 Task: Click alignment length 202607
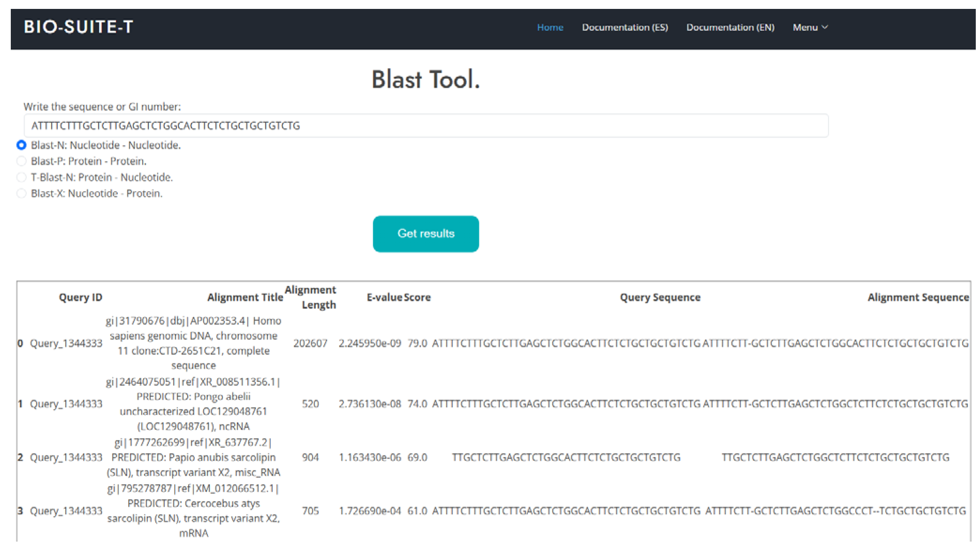point(310,343)
